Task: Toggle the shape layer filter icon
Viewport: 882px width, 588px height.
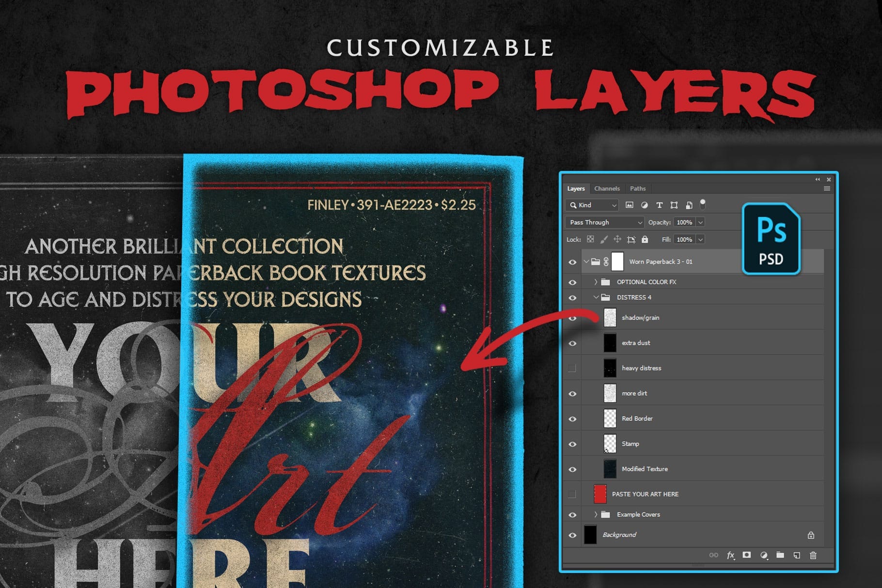Action: (x=674, y=205)
